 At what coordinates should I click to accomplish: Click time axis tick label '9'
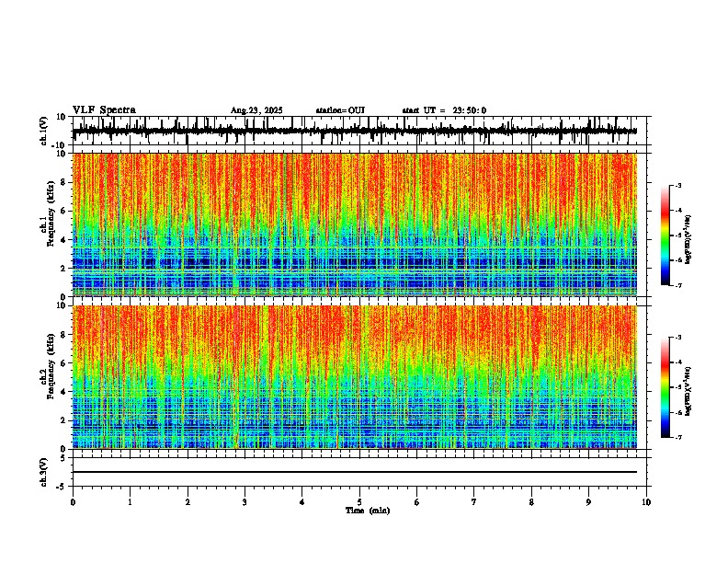coord(588,502)
